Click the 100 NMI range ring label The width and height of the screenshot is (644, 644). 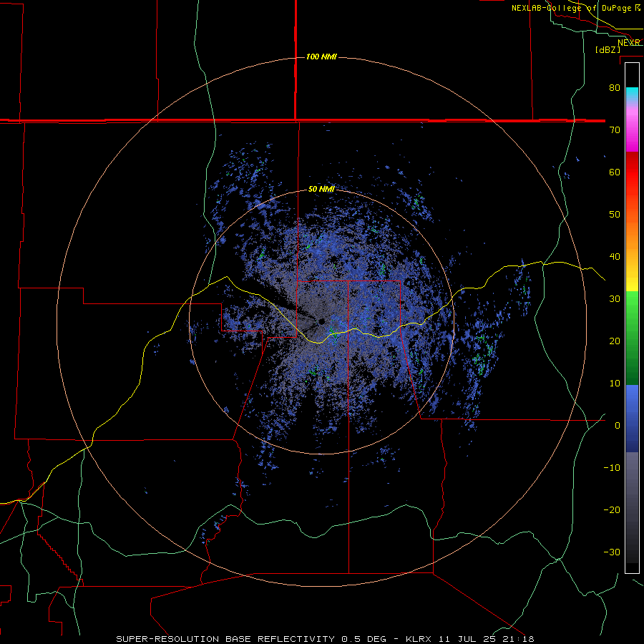point(321,57)
